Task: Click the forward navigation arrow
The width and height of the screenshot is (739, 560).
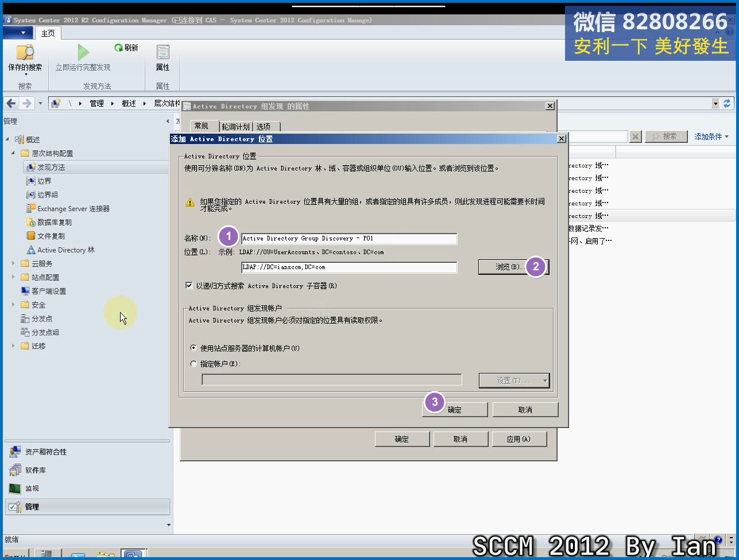Action: coord(26,103)
